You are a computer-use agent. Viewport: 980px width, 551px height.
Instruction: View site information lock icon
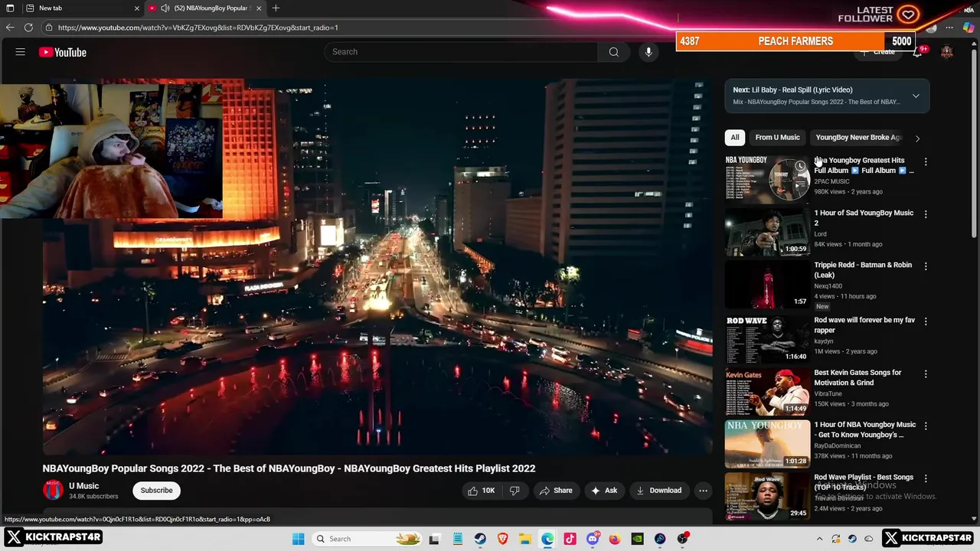[49, 28]
